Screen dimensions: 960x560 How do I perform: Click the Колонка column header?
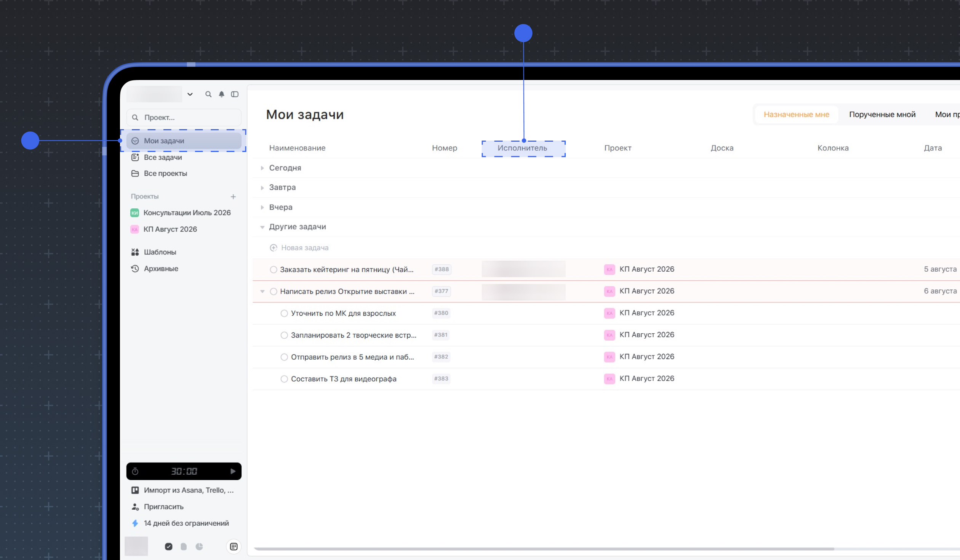point(833,148)
